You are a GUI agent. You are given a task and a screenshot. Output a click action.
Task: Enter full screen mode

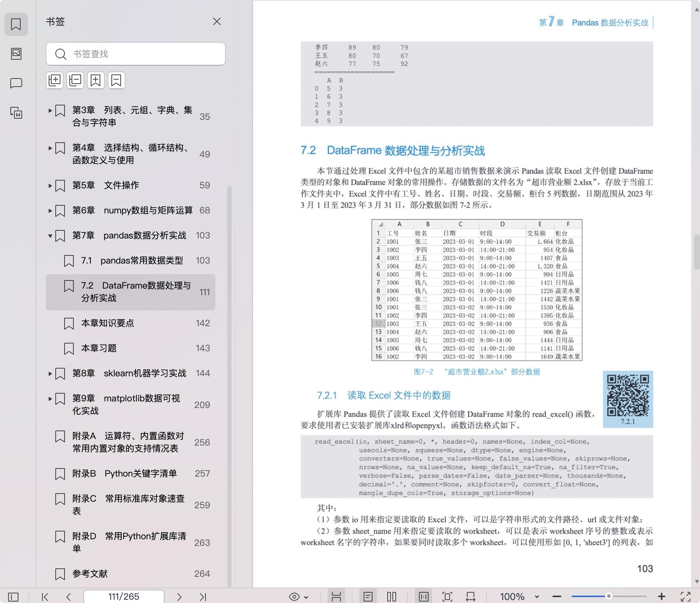point(686,597)
